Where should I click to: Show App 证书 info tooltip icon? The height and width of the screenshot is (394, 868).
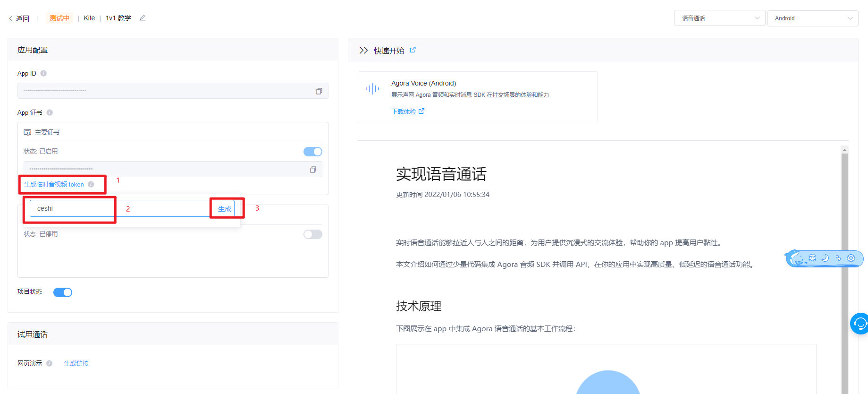click(50, 112)
